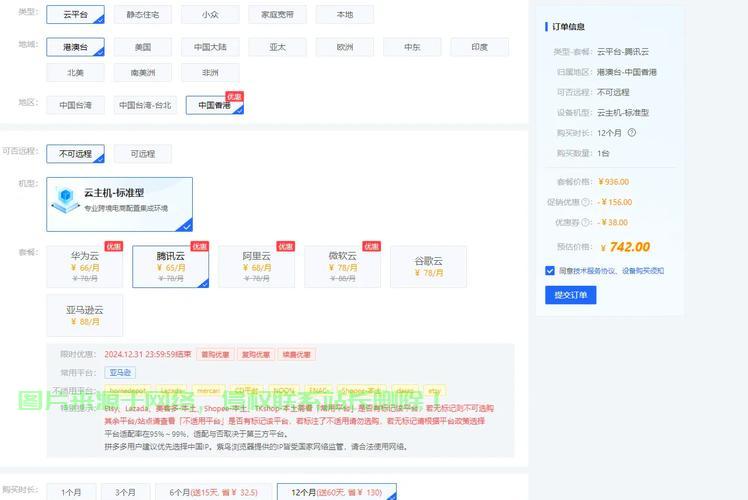Screen dimensions: 748x500
Task: Select the 12个月 duration with 送60天 bonus
Action: [x=336, y=492]
